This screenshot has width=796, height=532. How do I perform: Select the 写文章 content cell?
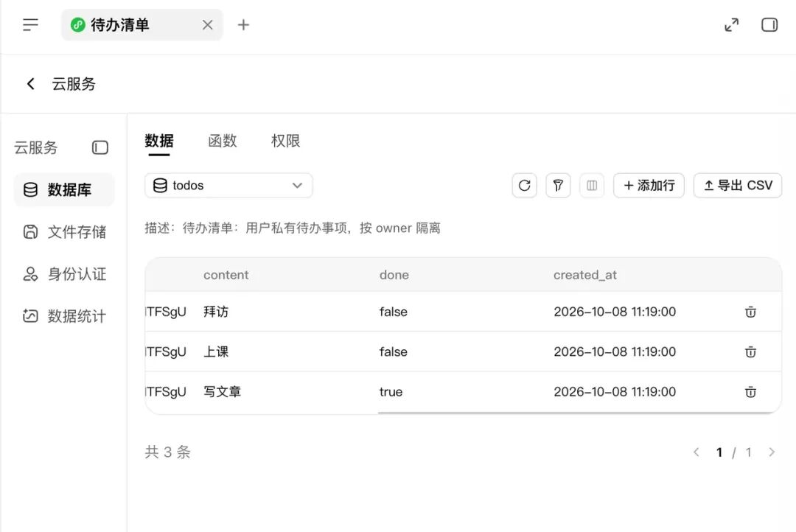tap(222, 392)
